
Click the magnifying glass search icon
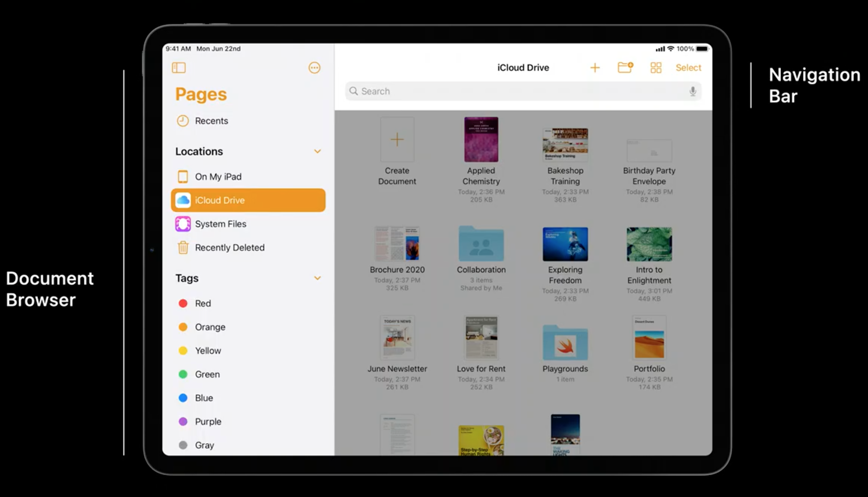pyautogui.click(x=353, y=91)
